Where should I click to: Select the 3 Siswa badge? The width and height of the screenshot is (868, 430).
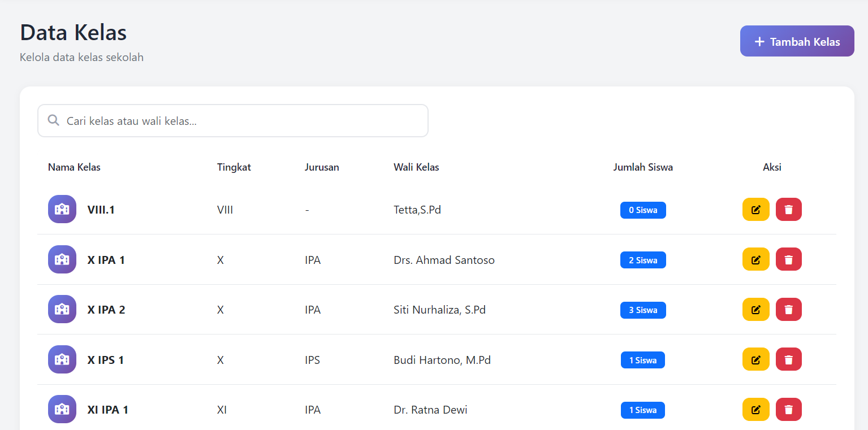[643, 310]
